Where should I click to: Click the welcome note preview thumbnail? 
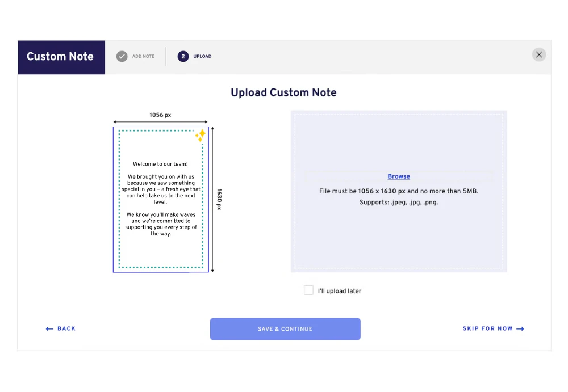tap(161, 200)
